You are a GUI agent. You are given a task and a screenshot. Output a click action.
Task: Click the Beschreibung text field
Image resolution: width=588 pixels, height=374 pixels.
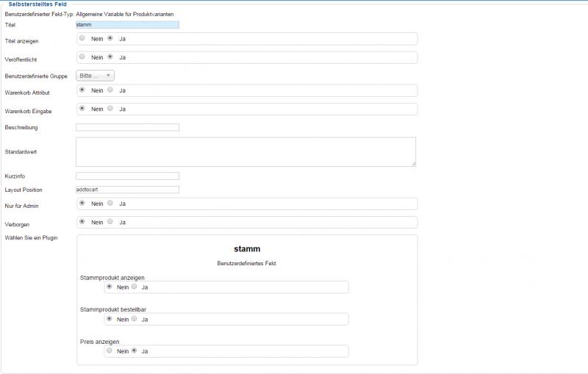(127, 127)
